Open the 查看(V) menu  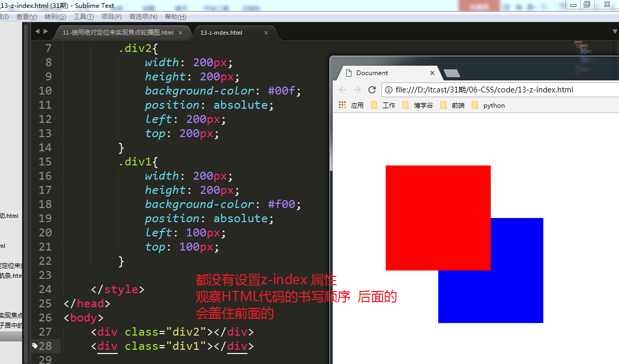tap(26, 17)
